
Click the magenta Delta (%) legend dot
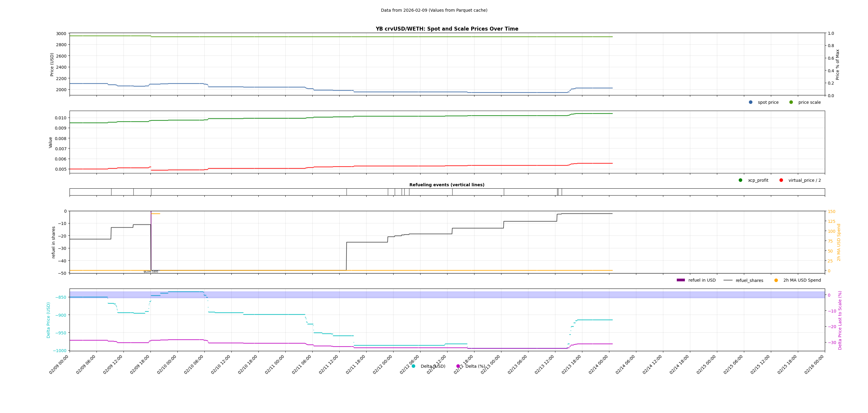pos(458,366)
